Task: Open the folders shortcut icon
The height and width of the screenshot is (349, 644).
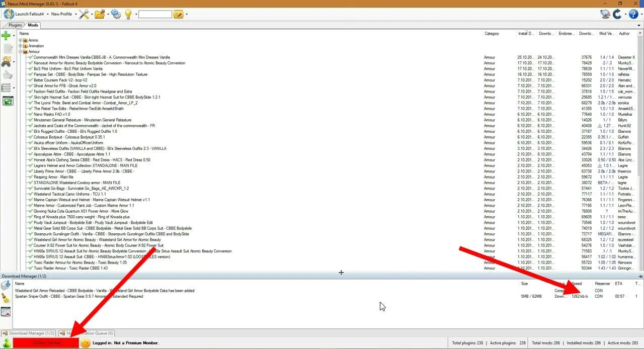Action: coord(100,14)
